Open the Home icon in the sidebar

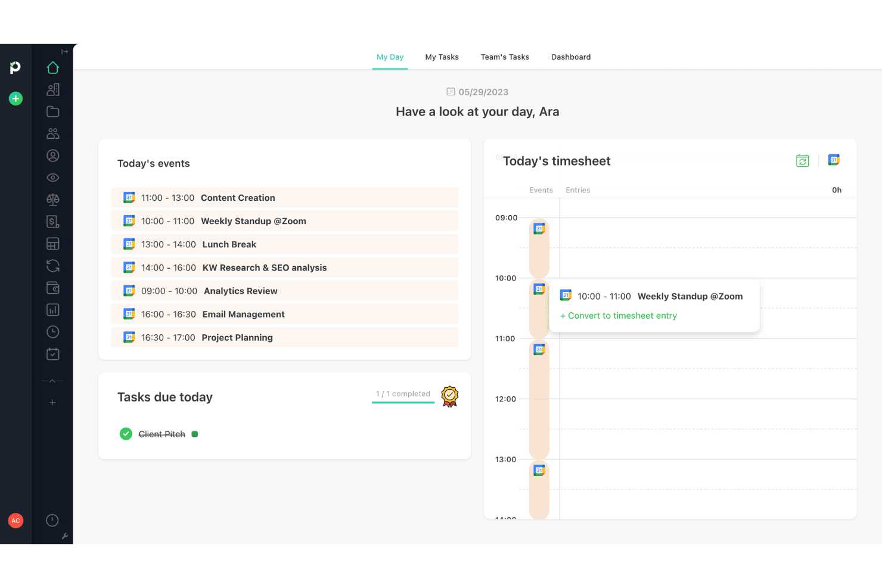click(x=53, y=68)
